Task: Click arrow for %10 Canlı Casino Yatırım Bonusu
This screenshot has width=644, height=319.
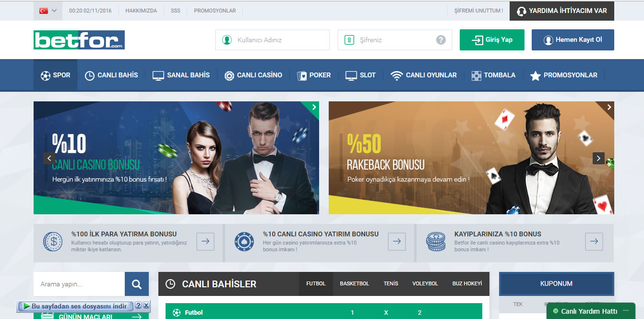Action: click(x=397, y=241)
